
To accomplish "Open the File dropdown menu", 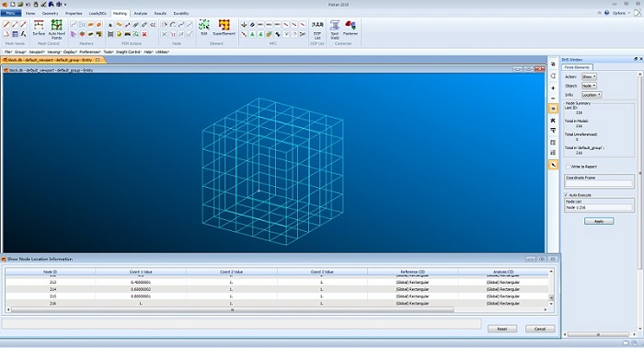I will [x=8, y=52].
